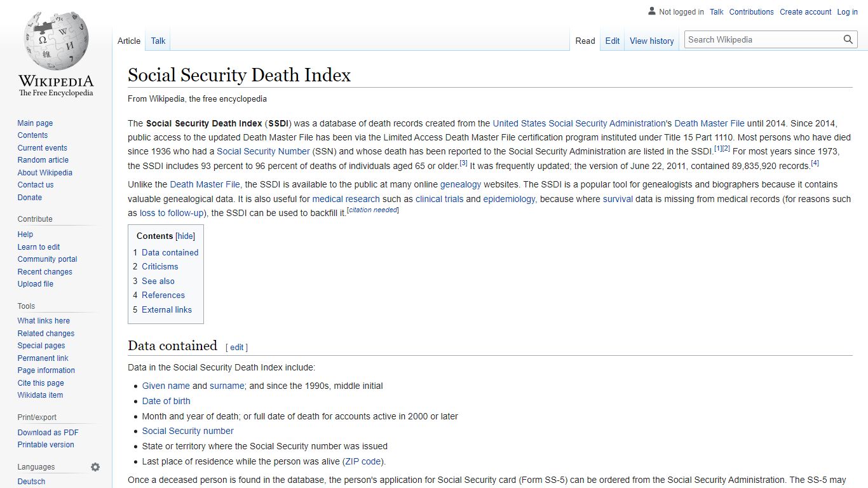The width and height of the screenshot is (868, 488).
Task: Open the Death Master File article link
Action: [709, 123]
